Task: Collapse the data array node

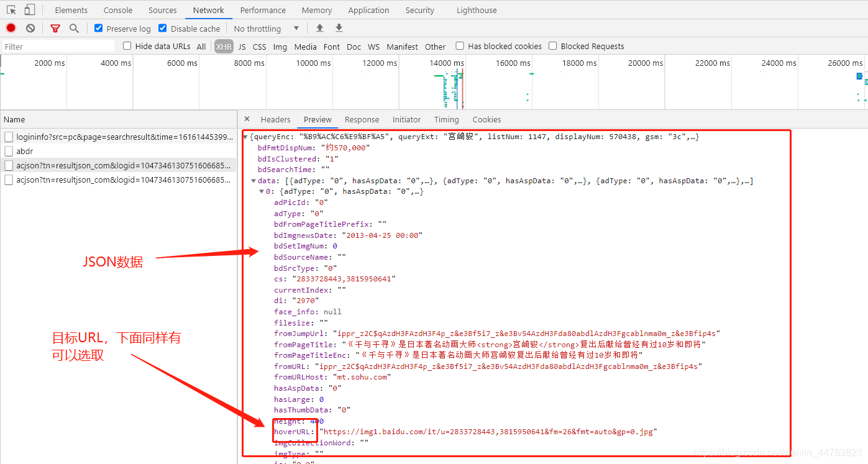Action: click(x=254, y=181)
